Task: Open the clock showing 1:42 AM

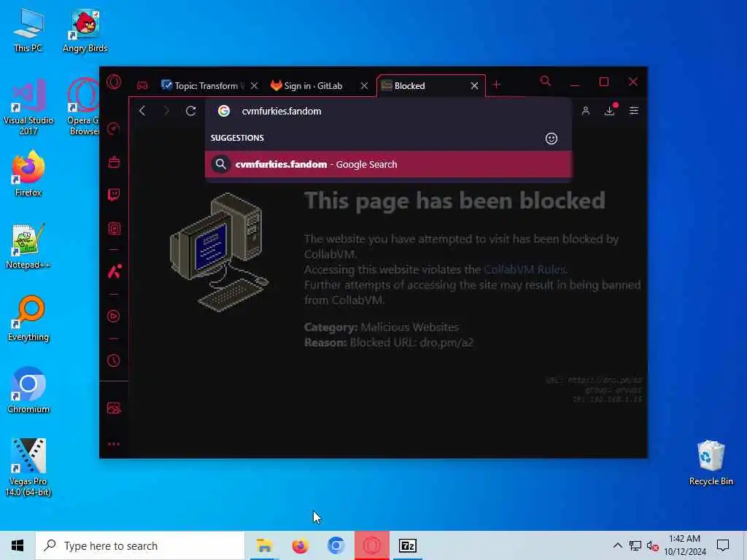Action: 684,545
